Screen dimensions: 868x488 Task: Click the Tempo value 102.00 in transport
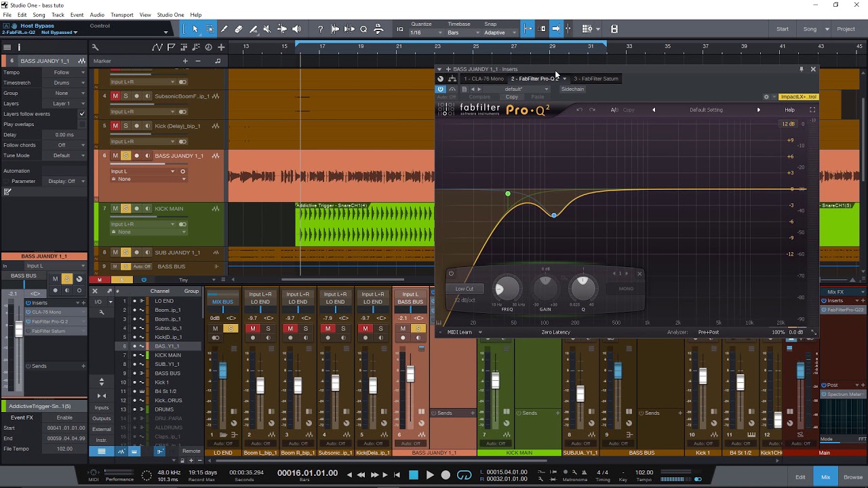pos(644,472)
